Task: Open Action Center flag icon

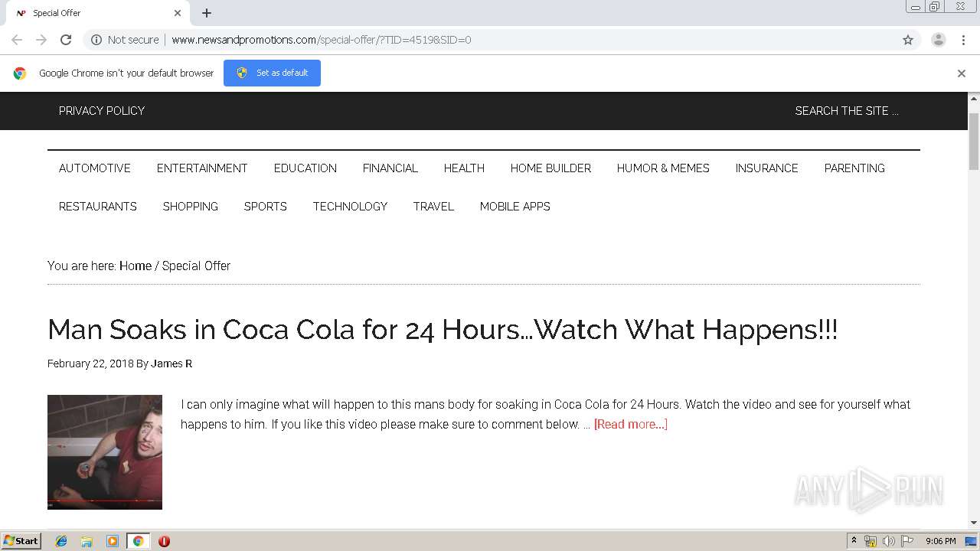Action: point(907,541)
